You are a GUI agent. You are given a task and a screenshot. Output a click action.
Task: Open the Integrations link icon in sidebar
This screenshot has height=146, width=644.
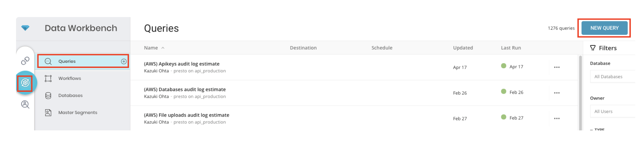click(x=25, y=61)
